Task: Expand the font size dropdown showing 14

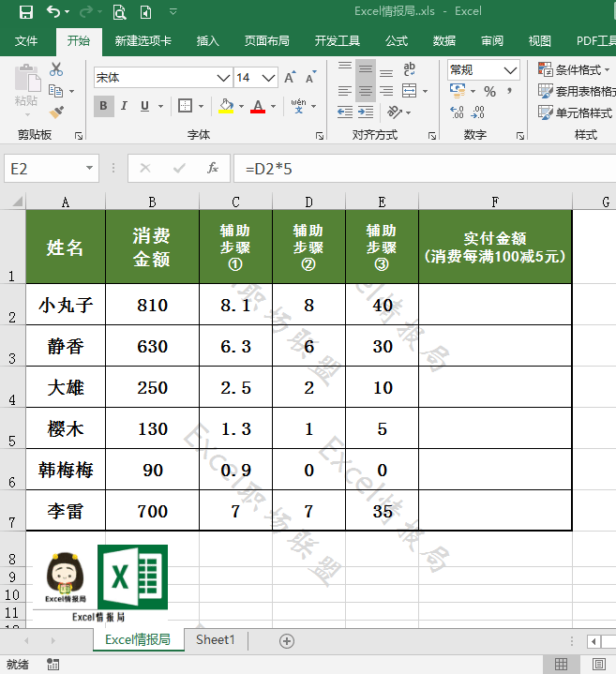Action: click(x=268, y=78)
